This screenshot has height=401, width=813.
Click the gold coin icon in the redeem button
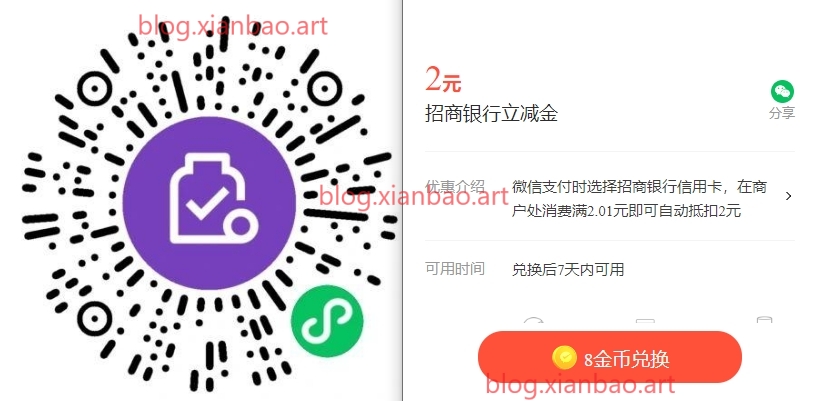(564, 358)
